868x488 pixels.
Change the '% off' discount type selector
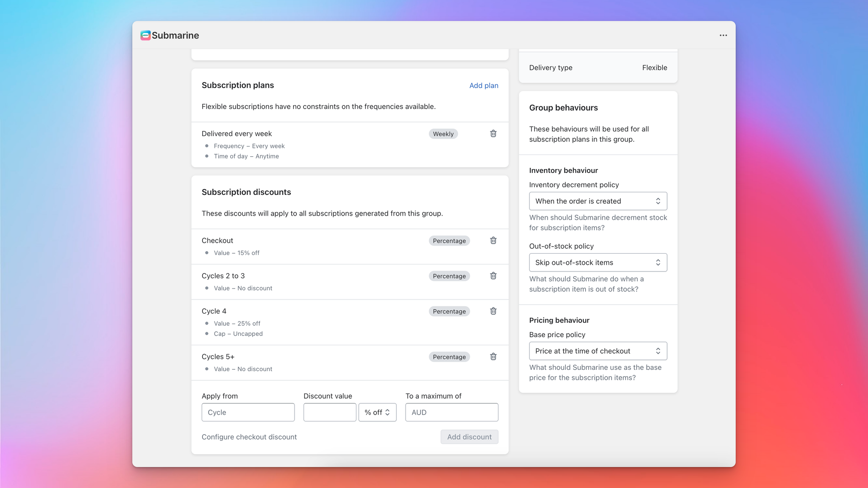pyautogui.click(x=377, y=413)
